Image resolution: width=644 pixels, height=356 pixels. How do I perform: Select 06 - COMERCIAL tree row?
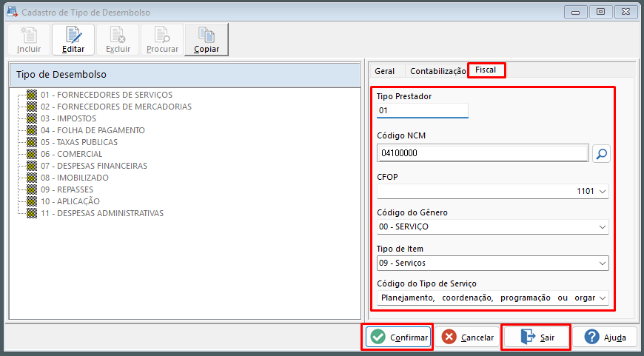tap(72, 154)
